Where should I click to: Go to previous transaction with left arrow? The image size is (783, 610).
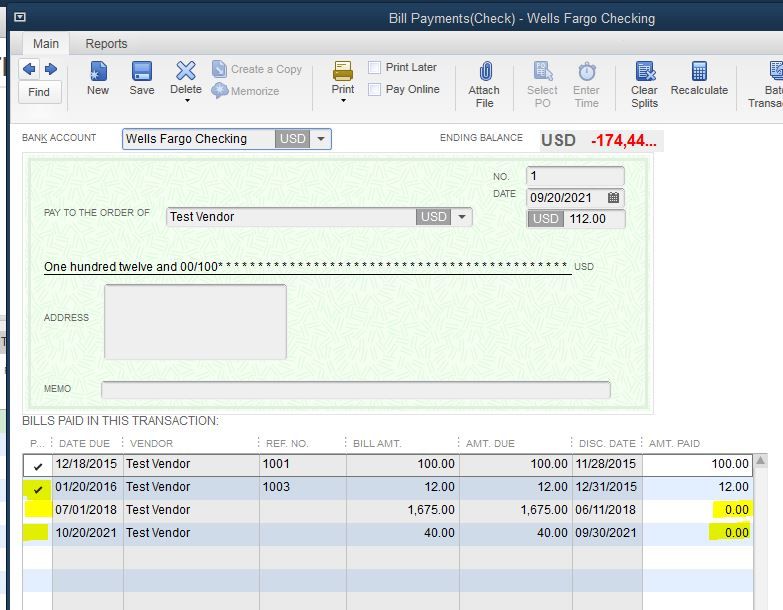click(x=29, y=69)
